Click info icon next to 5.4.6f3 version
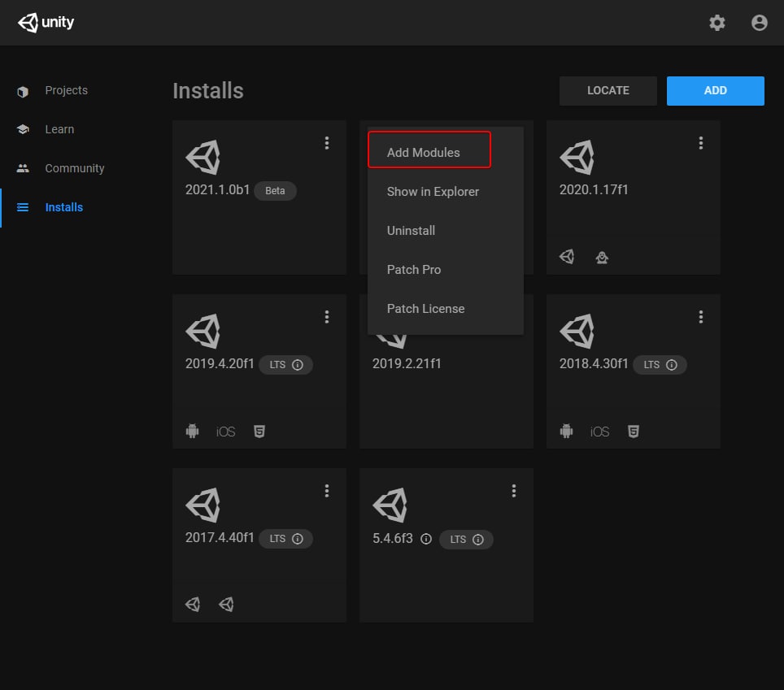Image resolution: width=784 pixels, height=690 pixels. coord(426,539)
